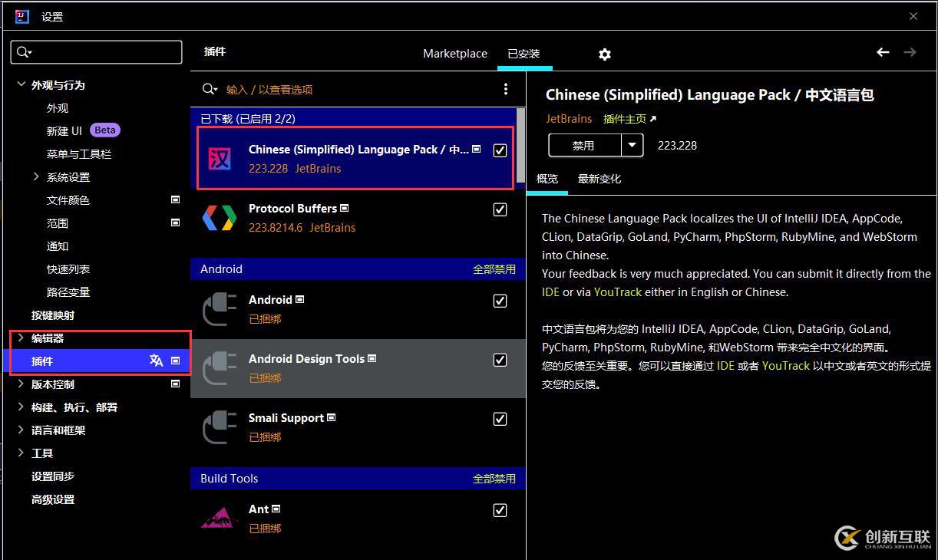This screenshot has height=560, width=938.
Task: Disable the Chinese Language Pack checkbox
Action: click(500, 150)
